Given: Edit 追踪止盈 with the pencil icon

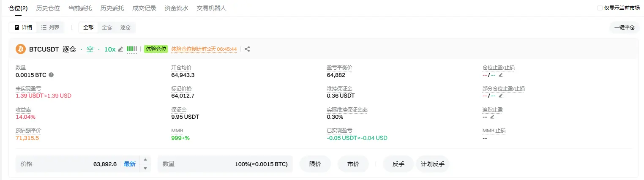Looking at the screenshot, I should pyautogui.click(x=492, y=117).
